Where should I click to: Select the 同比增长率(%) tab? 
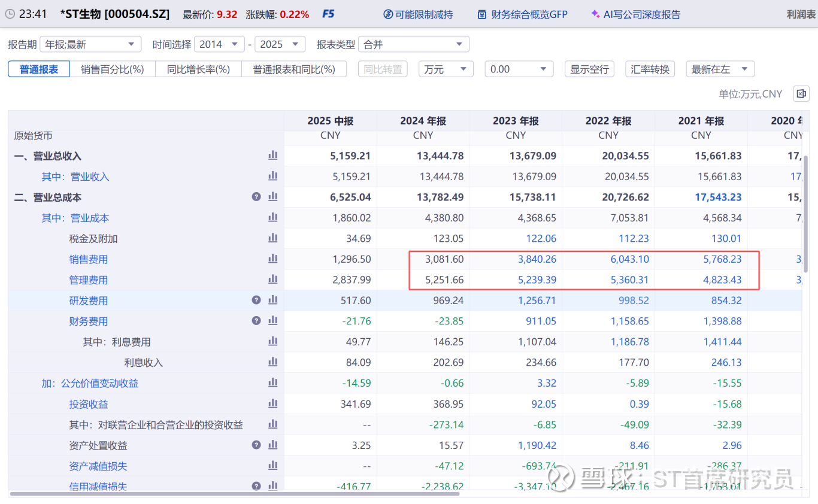[198, 69]
